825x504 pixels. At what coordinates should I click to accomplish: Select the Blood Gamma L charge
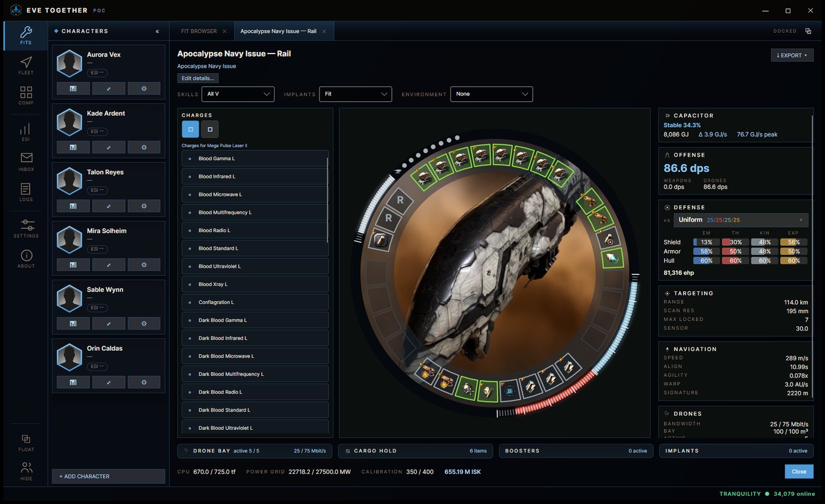[255, 158]
